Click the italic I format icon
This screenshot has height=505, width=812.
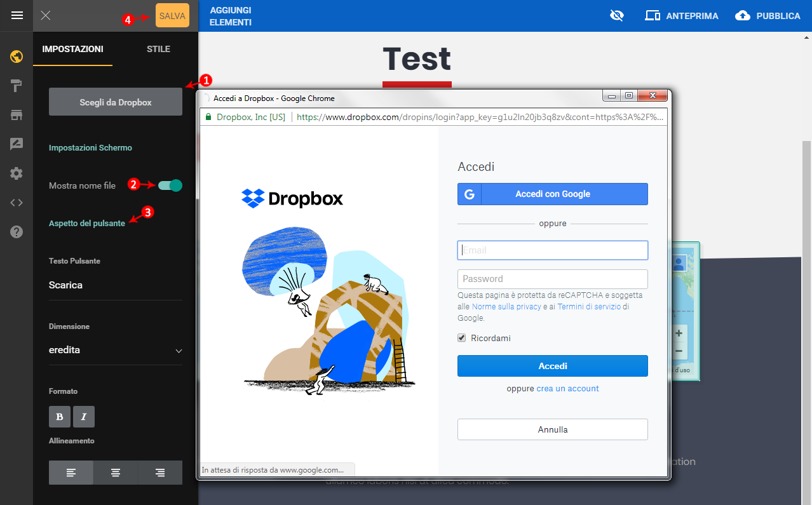(x=84, y=417)
